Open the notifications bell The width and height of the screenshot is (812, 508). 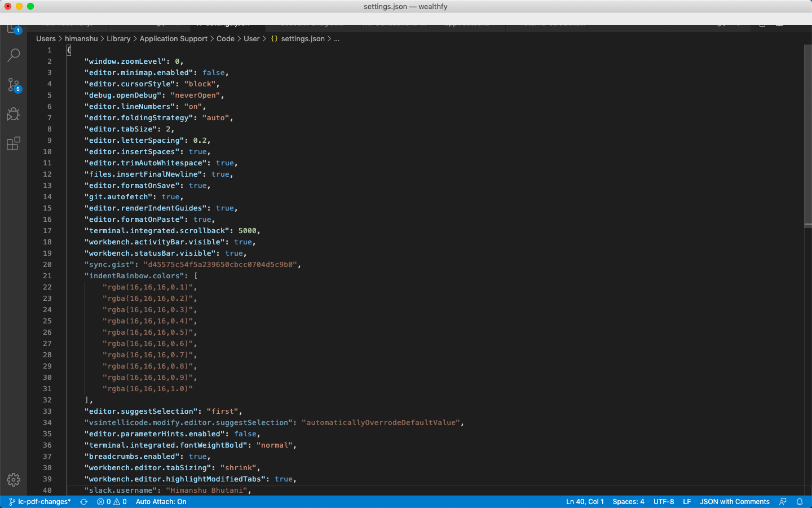[x=800, y=501]
